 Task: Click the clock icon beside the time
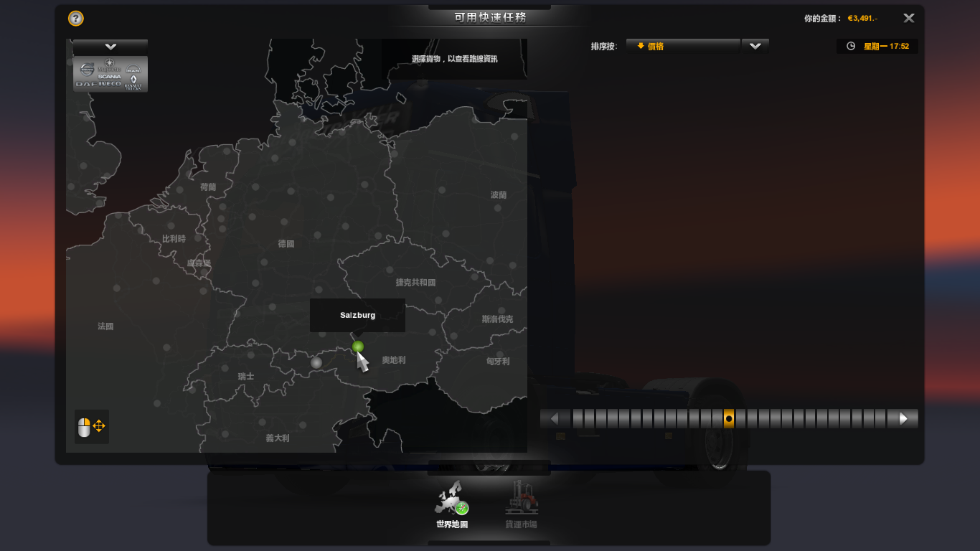tap(851, 46)
